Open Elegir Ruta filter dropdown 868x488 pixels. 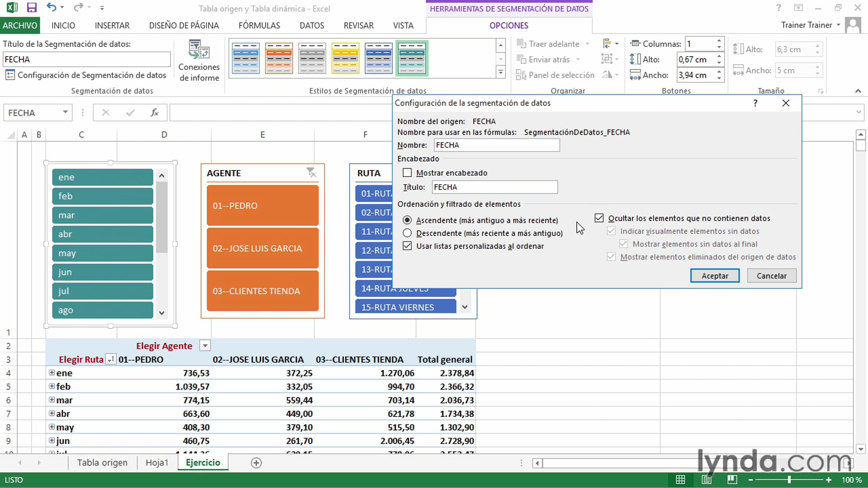(x=111, y=359)
